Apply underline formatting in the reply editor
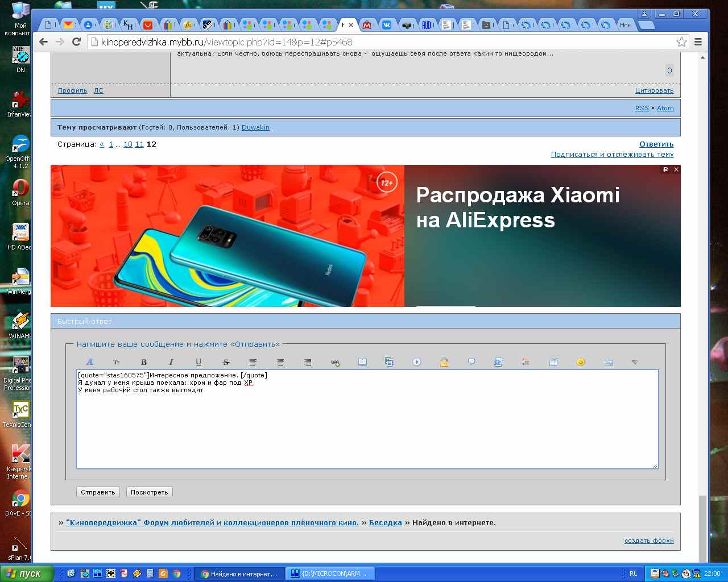728x582 pixels. point(198,362)
